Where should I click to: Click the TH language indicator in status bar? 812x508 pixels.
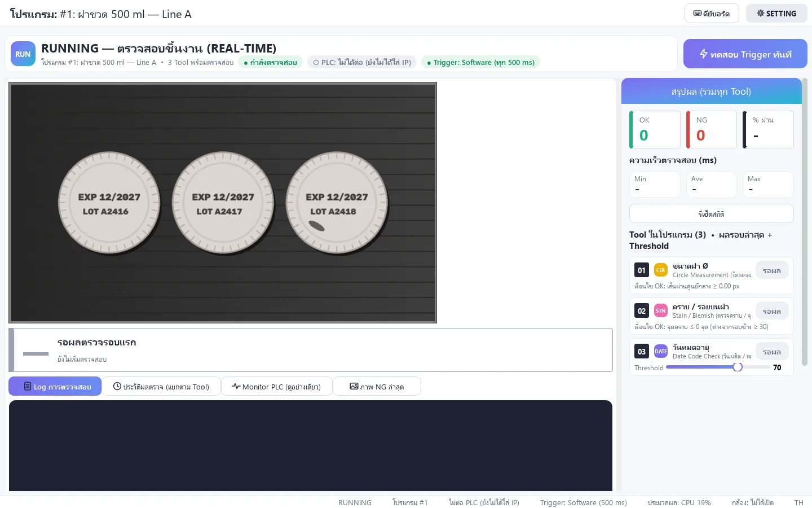[x=798, y=502]
